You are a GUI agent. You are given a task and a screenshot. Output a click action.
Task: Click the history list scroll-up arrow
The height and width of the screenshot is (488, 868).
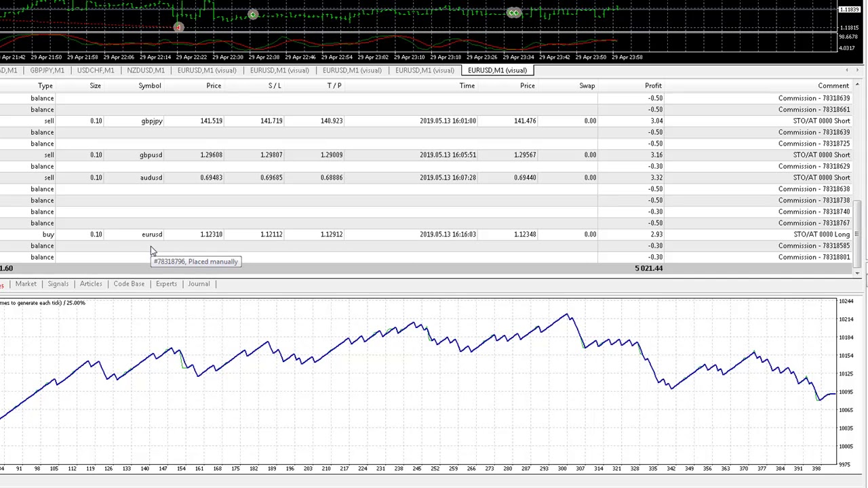858,85
